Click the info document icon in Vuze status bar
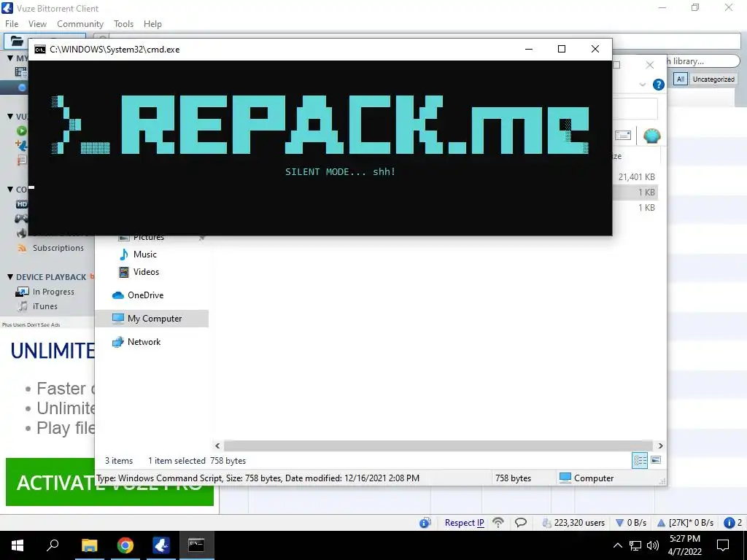The height and width of the screenshot is (560, 747). click(425, 522)
